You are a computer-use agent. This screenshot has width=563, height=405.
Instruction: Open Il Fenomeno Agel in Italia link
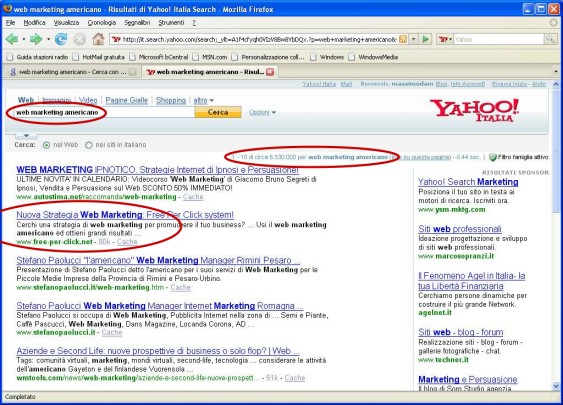[x=471, y=281]
